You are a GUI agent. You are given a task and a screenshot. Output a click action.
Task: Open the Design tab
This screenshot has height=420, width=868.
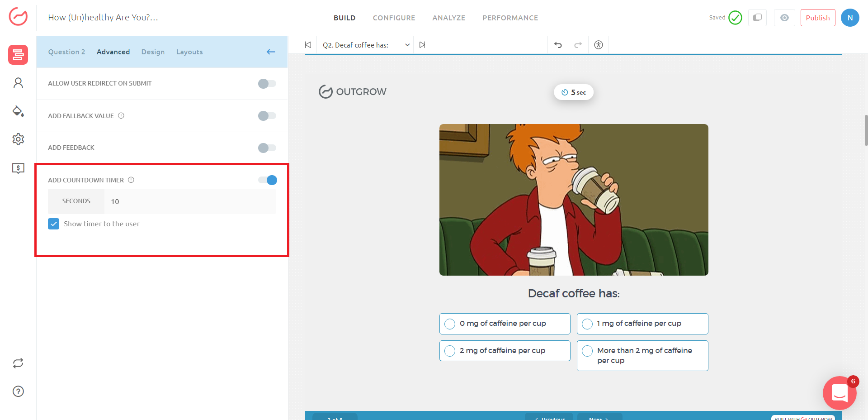[153, 52]
